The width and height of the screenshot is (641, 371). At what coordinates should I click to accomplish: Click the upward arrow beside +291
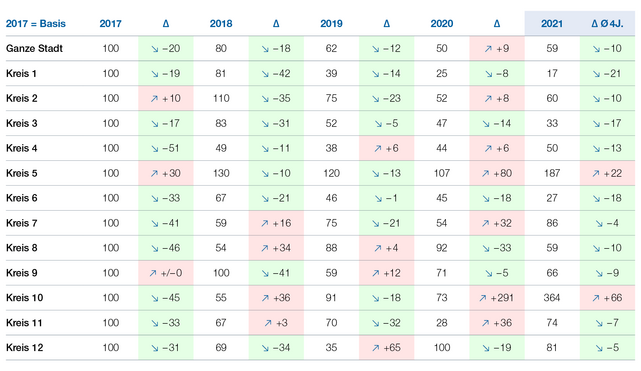[x=483, y=298]
